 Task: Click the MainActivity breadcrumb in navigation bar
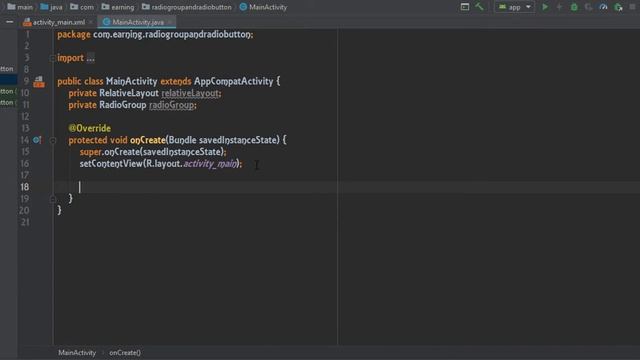point(263,7)
